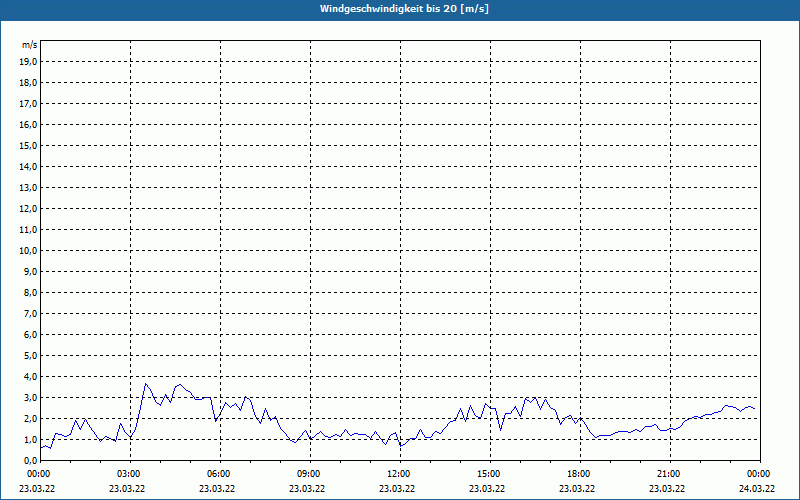The image size is (800, 500).
Task: Click the y-axis value "14,0"
Action: 30,166
